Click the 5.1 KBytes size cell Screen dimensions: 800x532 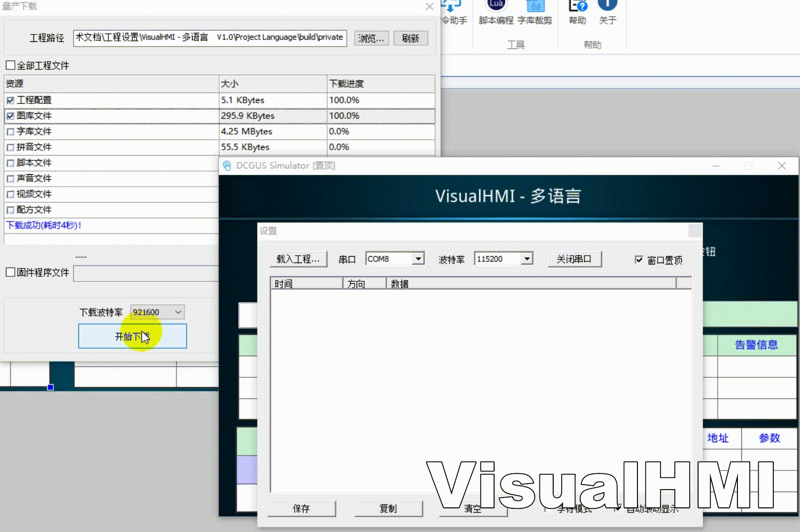pyautogui.click(x=273, y=100)
